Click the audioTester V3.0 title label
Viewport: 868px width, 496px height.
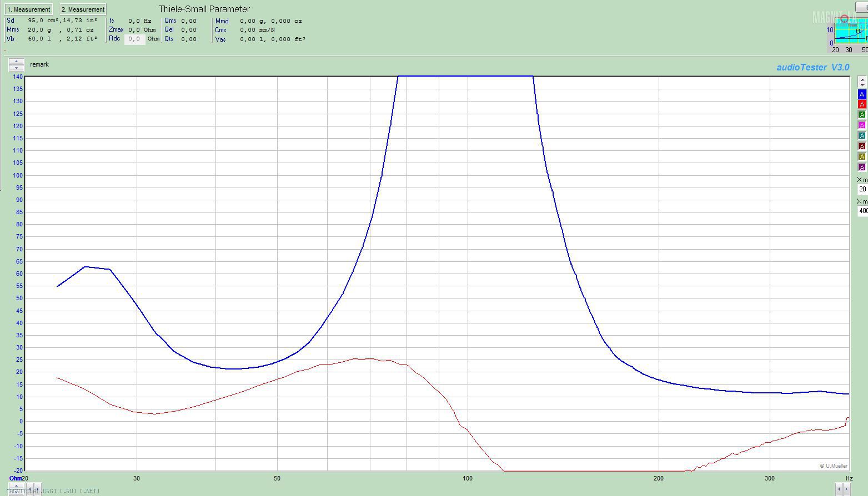[x=812, y=67]
